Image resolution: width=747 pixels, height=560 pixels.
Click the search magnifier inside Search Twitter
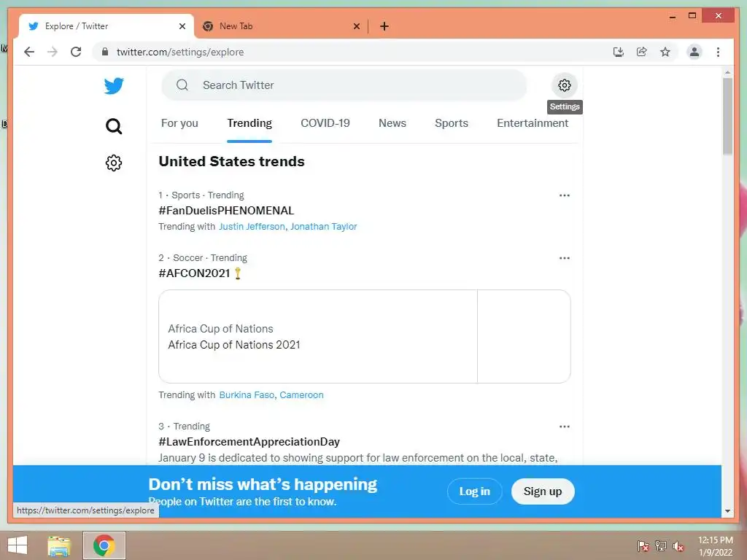182,85
